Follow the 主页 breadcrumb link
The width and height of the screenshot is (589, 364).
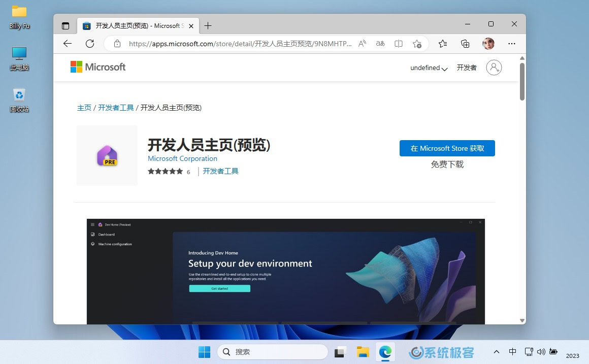click(x=84, y=108)
